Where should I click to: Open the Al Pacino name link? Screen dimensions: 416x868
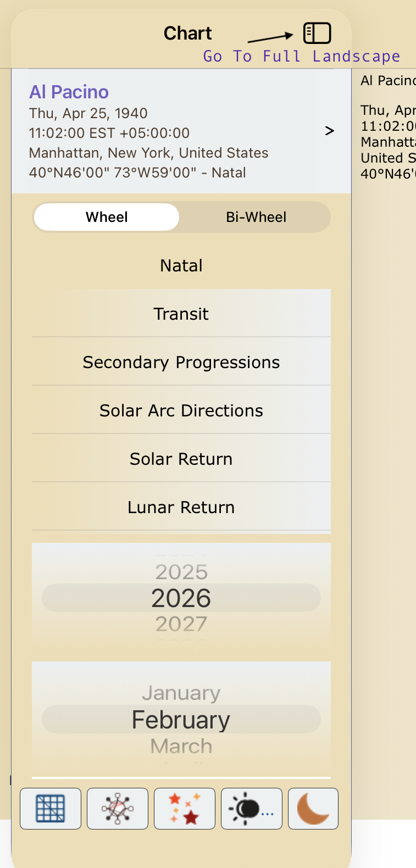69,92
